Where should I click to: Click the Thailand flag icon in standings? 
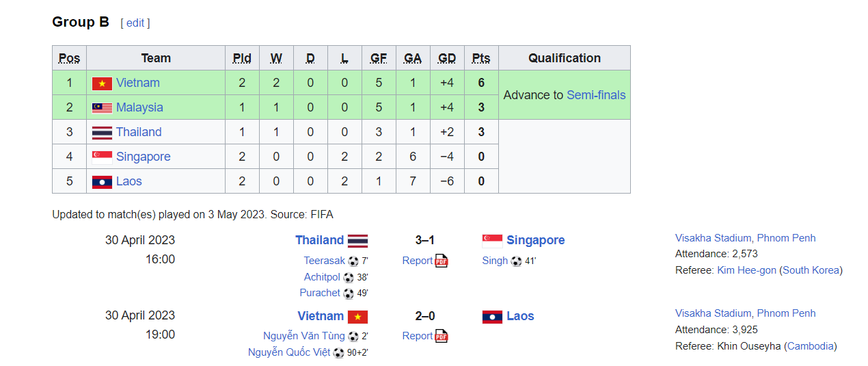tap(102, 133)
